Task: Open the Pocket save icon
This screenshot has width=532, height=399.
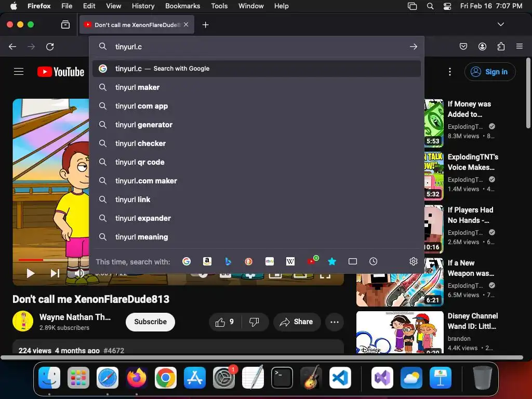Action: (x=463, y=46)
